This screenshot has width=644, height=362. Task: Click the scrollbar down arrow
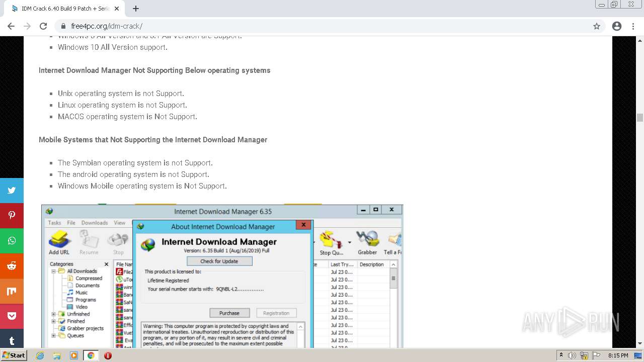click(x=640, y=344)
